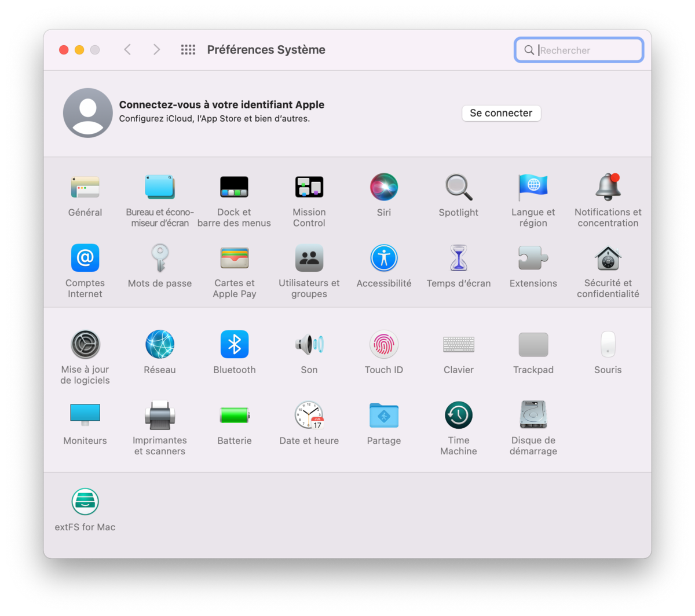The image size is (695, 616).
Task: Go back with the left chevron
Action: click(x=127, y=50)
